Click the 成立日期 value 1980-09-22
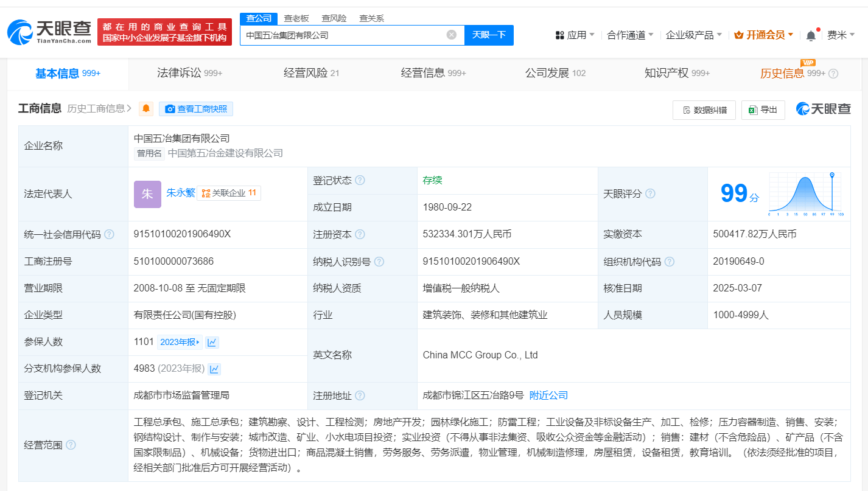 pyautogui.click(x=447, y=207)
